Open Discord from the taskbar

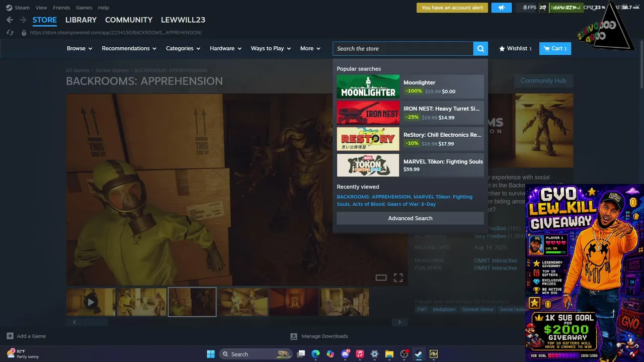[345, 354]
